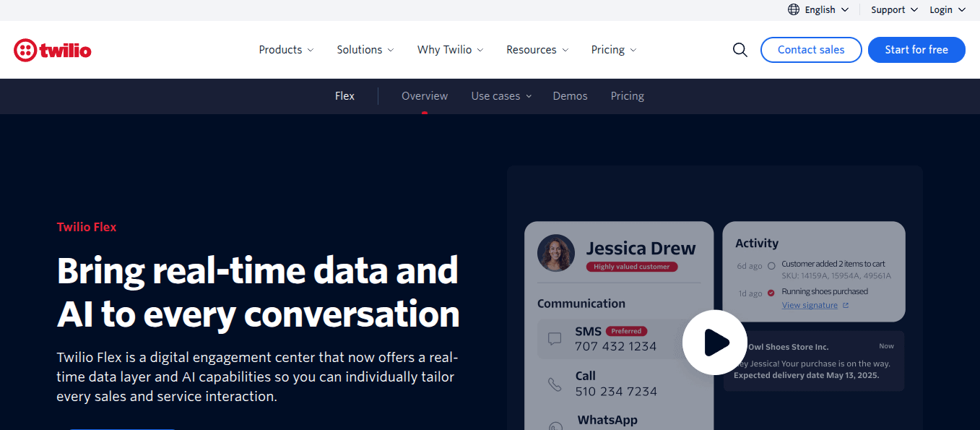Viewport: 980px width, 430px height.
Task: Click the red check icon beside Running shoes purchased
Action: (x=771, y=293)
